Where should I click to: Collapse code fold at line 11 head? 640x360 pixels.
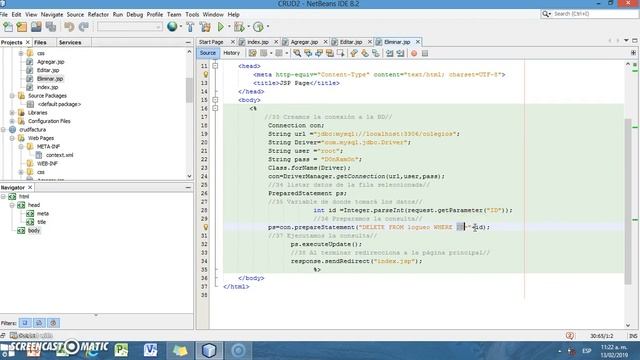coord(215,66)
